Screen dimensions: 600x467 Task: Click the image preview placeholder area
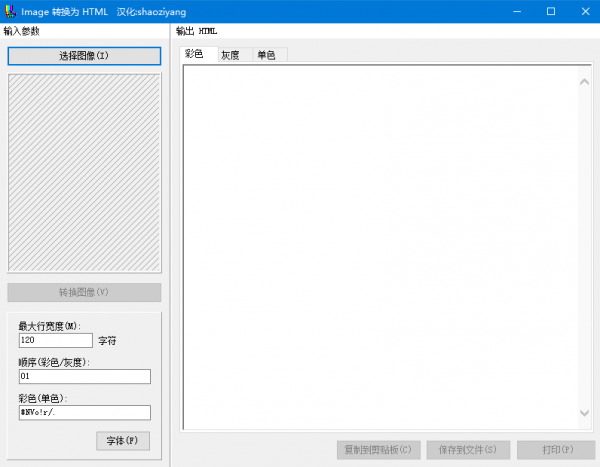click(84, 173)
